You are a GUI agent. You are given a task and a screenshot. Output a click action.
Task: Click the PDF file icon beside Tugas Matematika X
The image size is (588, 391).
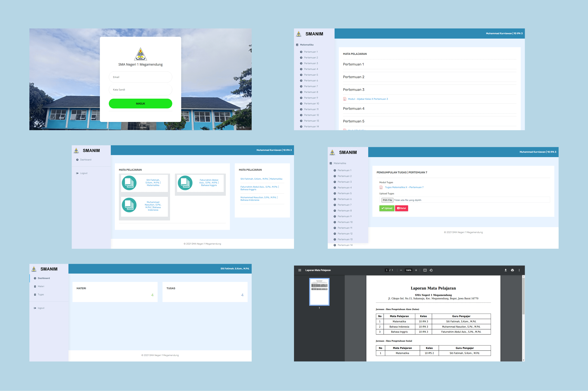(x=381, y=187)
